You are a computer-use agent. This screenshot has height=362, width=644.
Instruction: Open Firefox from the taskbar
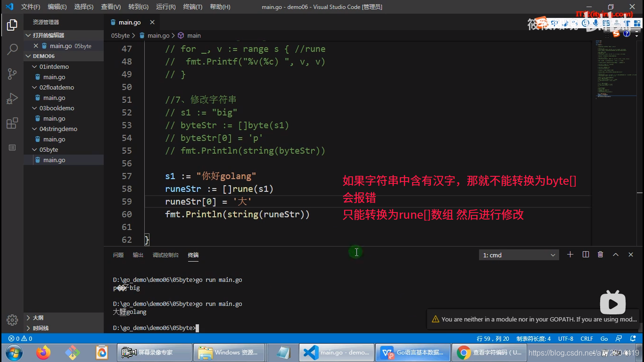43,352
